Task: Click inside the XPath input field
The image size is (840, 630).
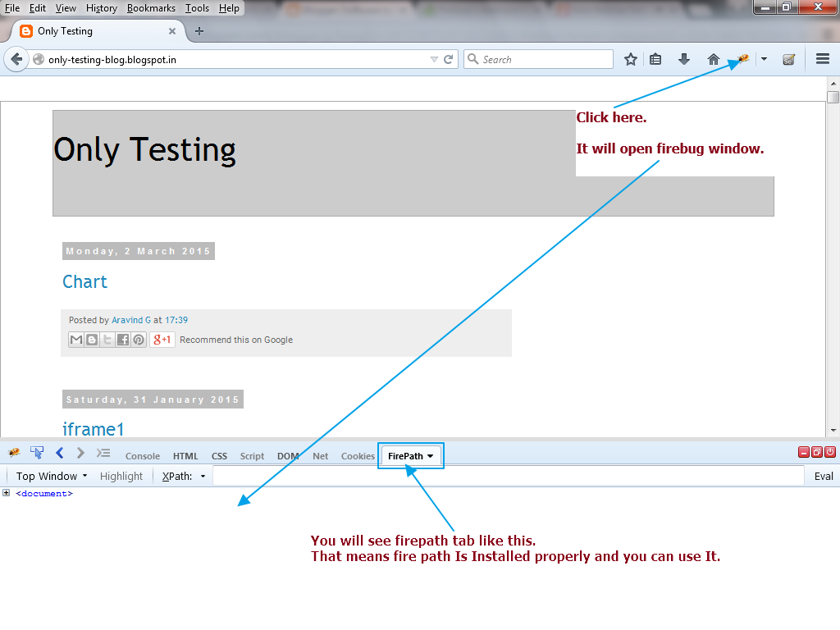Action: 492,475
